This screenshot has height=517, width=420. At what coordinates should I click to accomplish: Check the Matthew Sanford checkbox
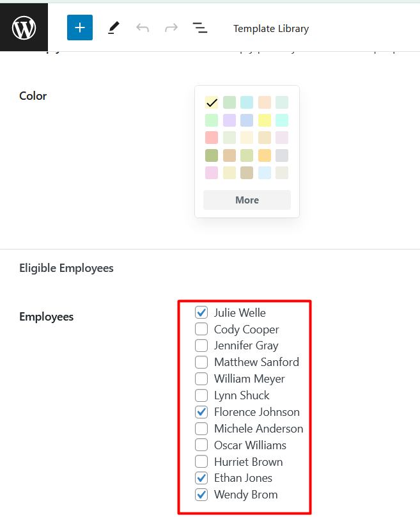201,362
